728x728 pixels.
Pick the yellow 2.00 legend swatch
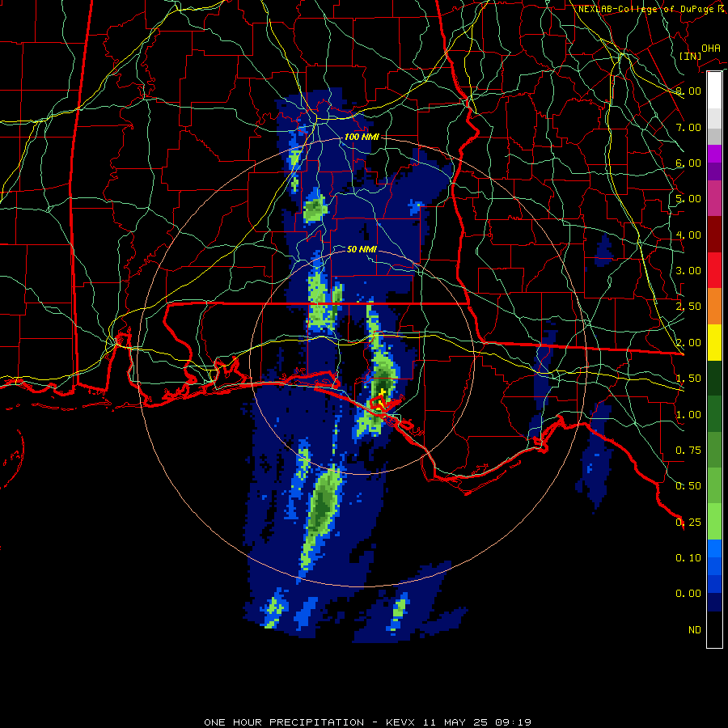(714, 343)
